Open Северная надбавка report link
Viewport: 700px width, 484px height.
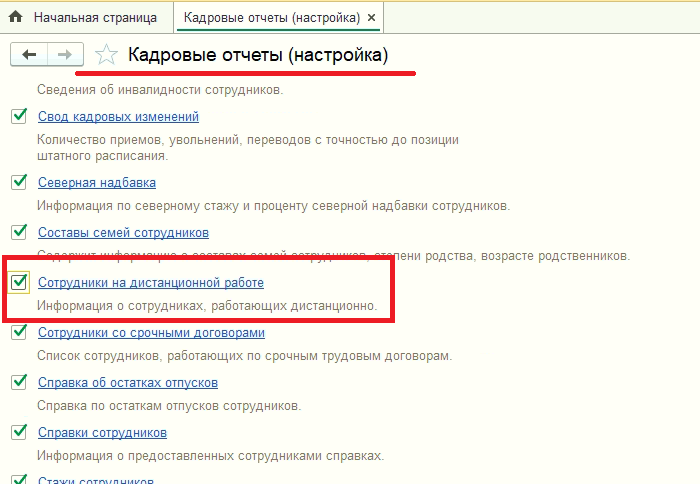(x=97, y=183)
